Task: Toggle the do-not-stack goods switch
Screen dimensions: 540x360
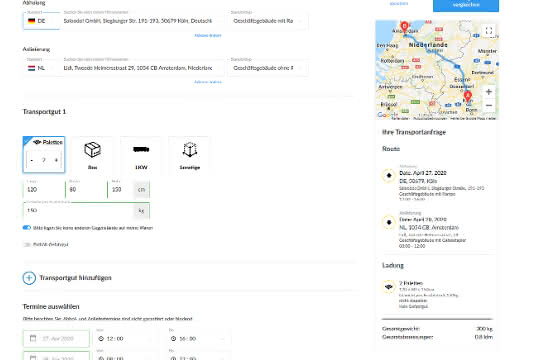Action: pyautogui.click(x=27, y=228)
